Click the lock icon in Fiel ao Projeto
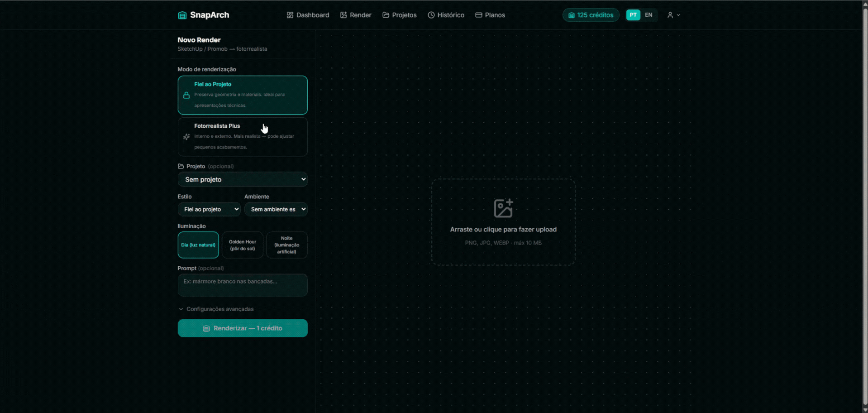This screenshot has height=413, width=868. click(186, 95)
